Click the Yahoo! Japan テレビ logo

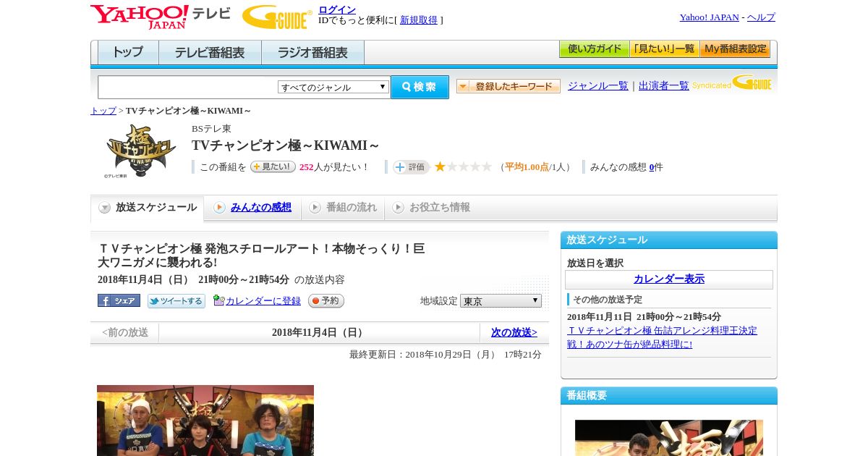point(161,17)
